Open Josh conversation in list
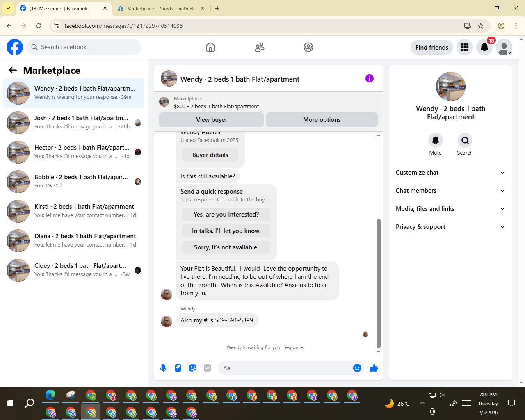 [74, 123]
